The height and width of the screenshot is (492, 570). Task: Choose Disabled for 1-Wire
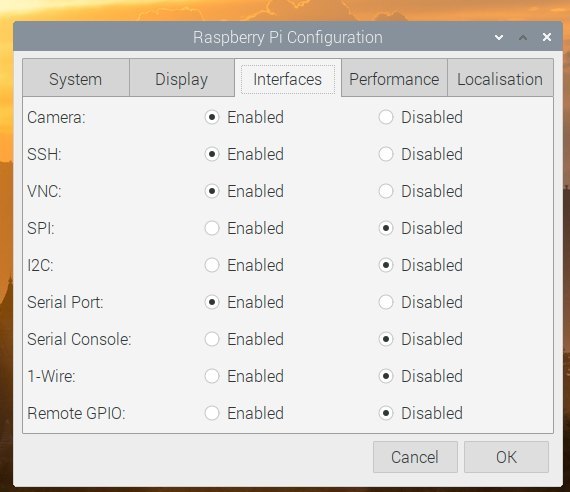pos(421,376)
